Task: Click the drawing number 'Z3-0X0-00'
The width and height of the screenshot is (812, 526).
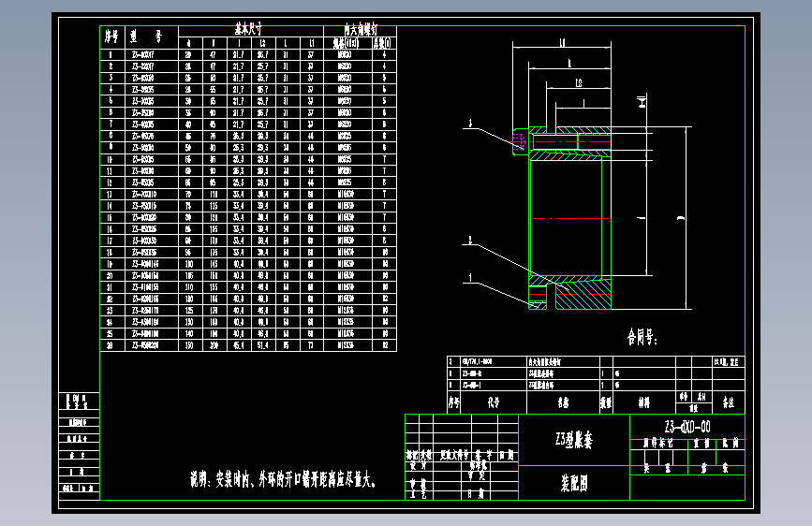Action: (x=687, y=427)
